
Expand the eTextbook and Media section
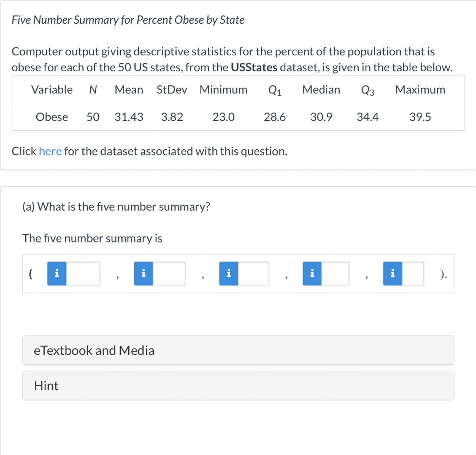click(x=238, y=350)
